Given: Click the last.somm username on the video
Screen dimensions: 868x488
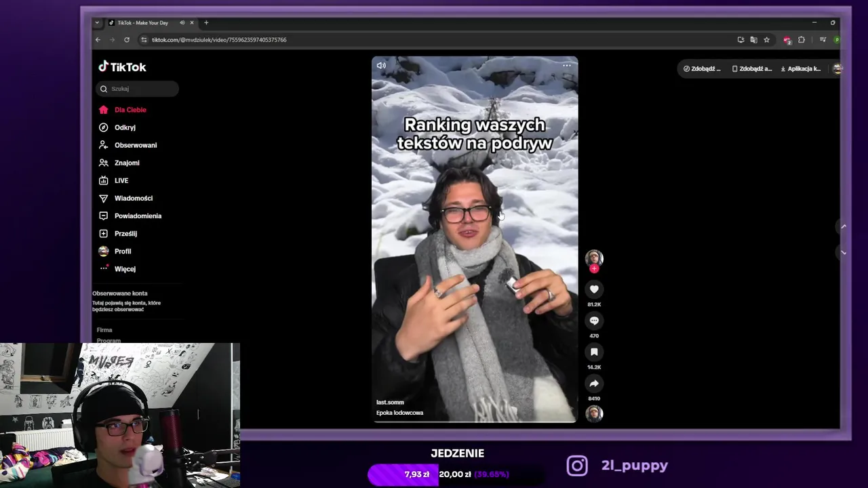Looking at the screenshot, I should 390,403.
